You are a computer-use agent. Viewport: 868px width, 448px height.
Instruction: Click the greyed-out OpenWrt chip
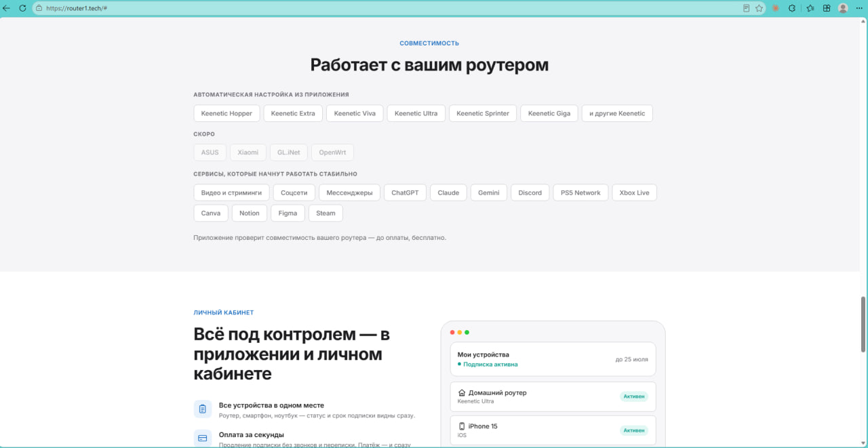point(332,152)
